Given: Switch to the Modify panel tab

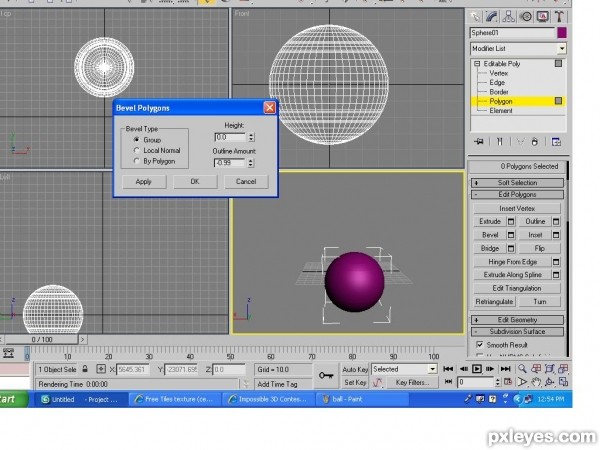Looking at the screenshot, I should [492, 16].
